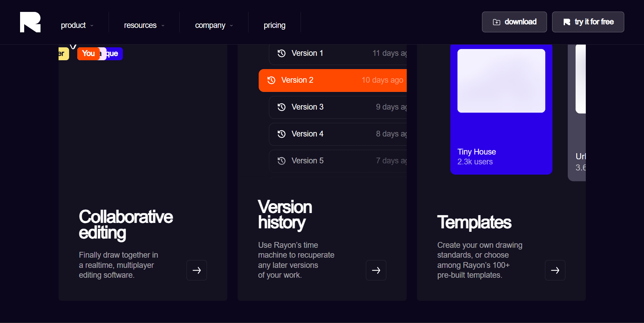Expand the product menu chevron
The height and width of the screenshot is (323, 644).
click(x=92, y=26)
